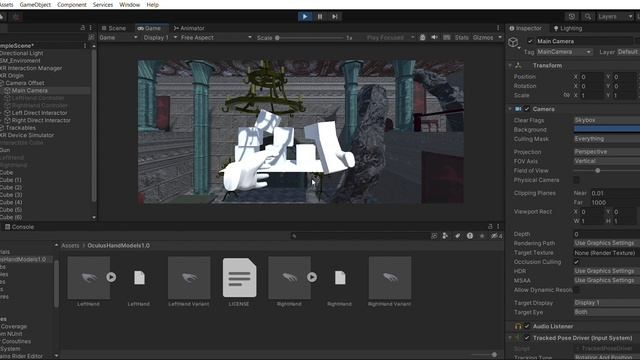Image resolution: width=640 pixels, height=360 pixels.
Task: Open the Culling Mask Everything dropdown
Action: tap(607, 139)
